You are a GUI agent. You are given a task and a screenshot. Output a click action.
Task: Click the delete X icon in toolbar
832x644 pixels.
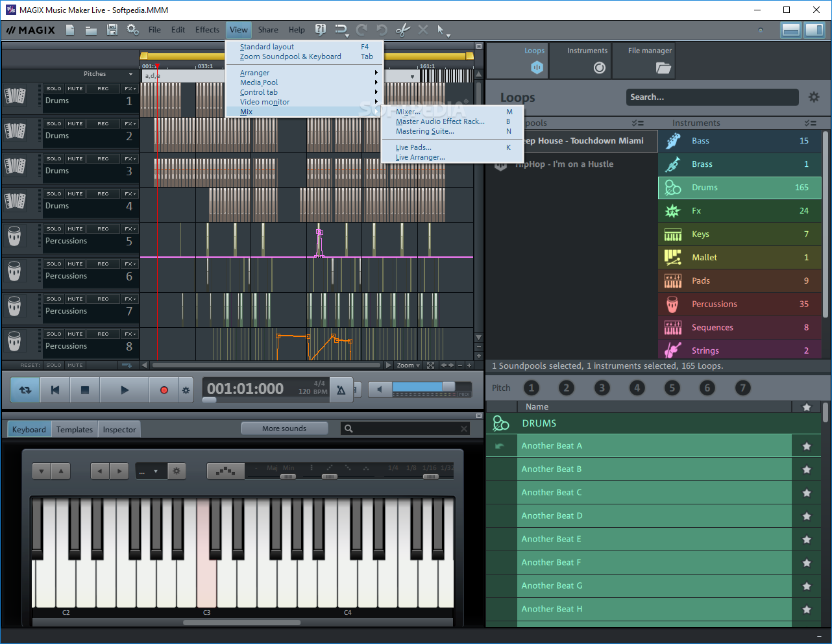(x=423, y=30)
